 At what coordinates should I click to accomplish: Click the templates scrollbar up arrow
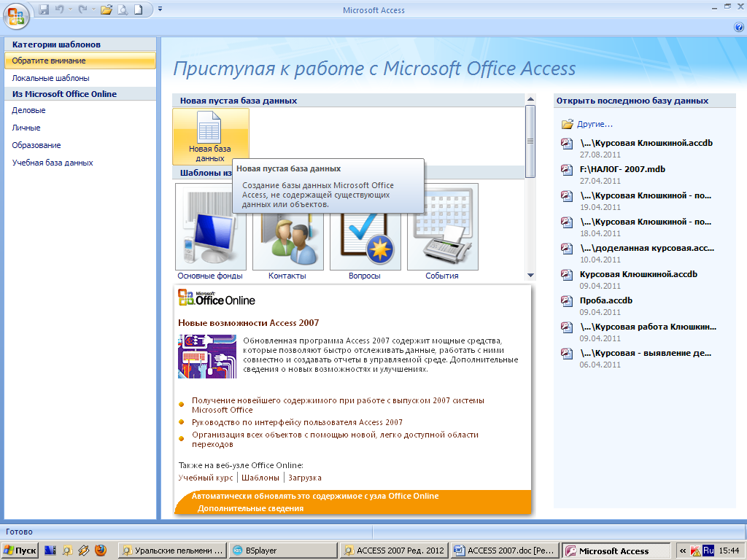coord(530,99)
